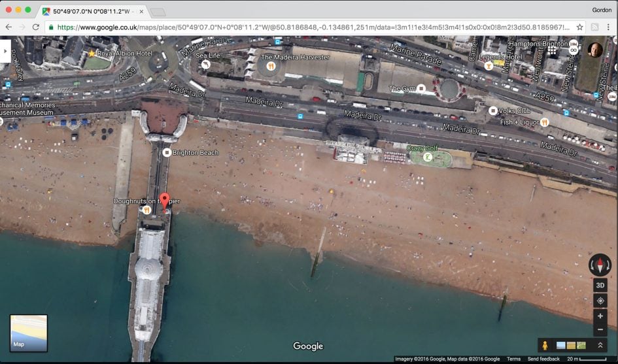Click the Imagery ©2016 Google attribution text
Screen dimensions: 618x364
tap(419, 359)
